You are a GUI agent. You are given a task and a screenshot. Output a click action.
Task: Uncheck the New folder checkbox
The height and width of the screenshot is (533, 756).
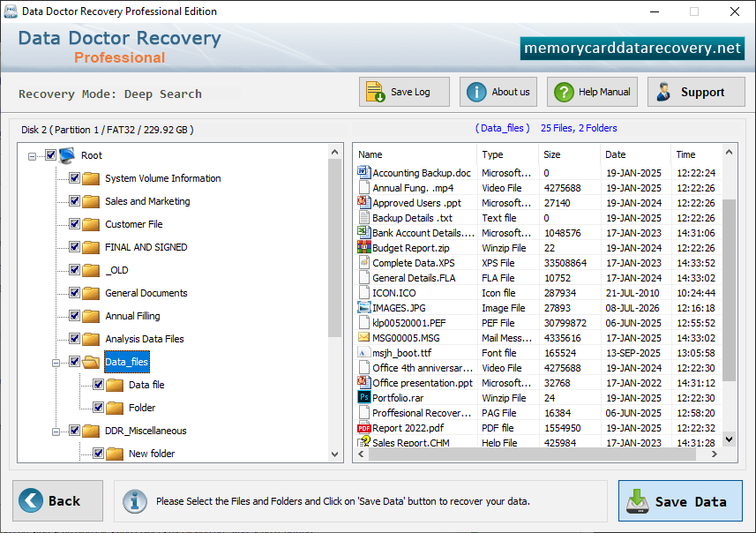(x=98, y=454)
